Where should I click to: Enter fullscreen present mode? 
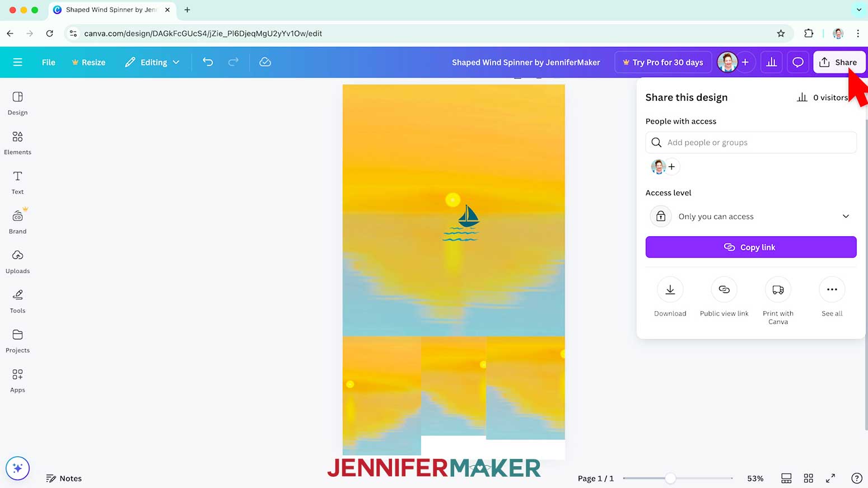tap(830, 478)
